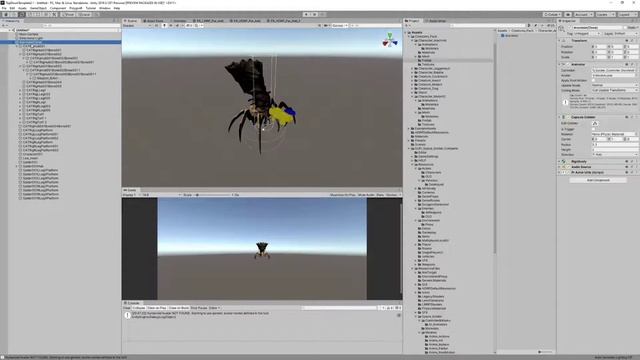Toggle Stats in Game view
This screenshot has width=640, height=360.
click(x=380, y=195)
